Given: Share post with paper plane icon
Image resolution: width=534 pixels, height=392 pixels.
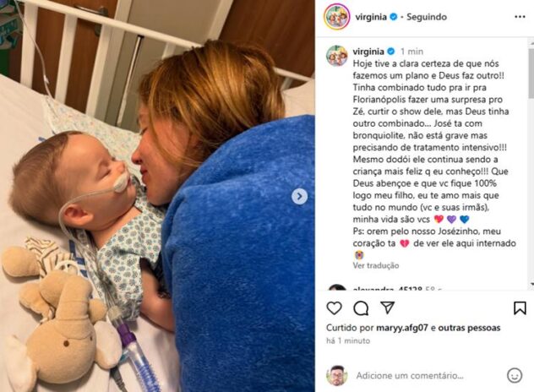Looking at the screenshot, I should pos(387,308).
